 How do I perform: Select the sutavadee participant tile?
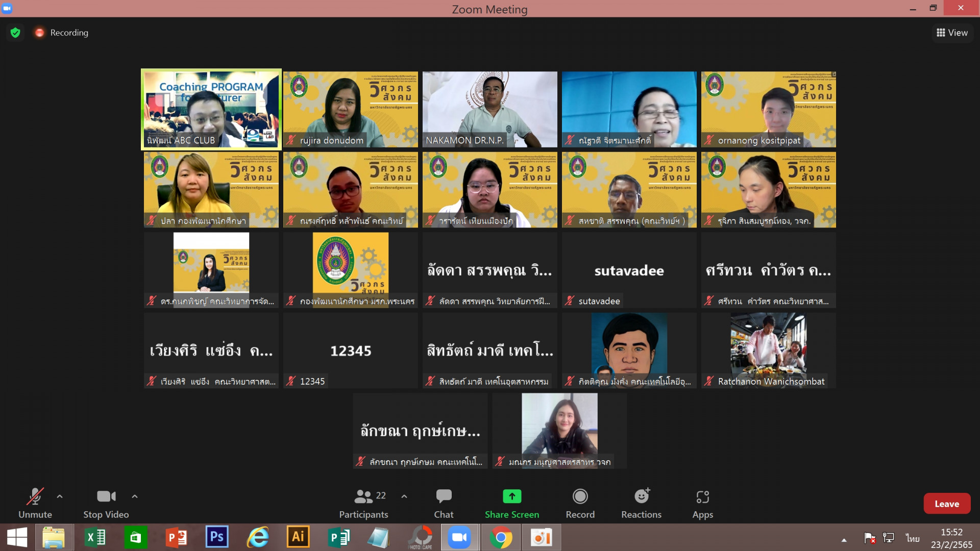[629, 270]
